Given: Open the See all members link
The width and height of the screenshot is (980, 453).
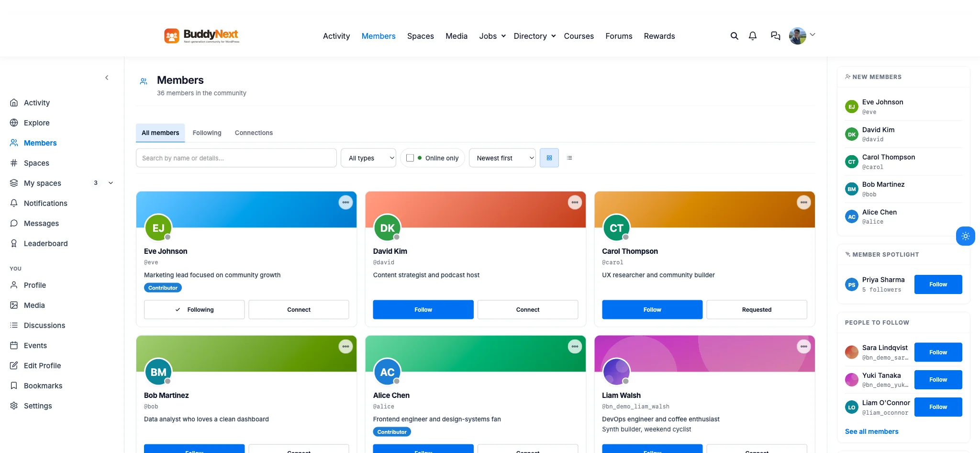Looking at the screenshot, I should click(x=871, y=431).
